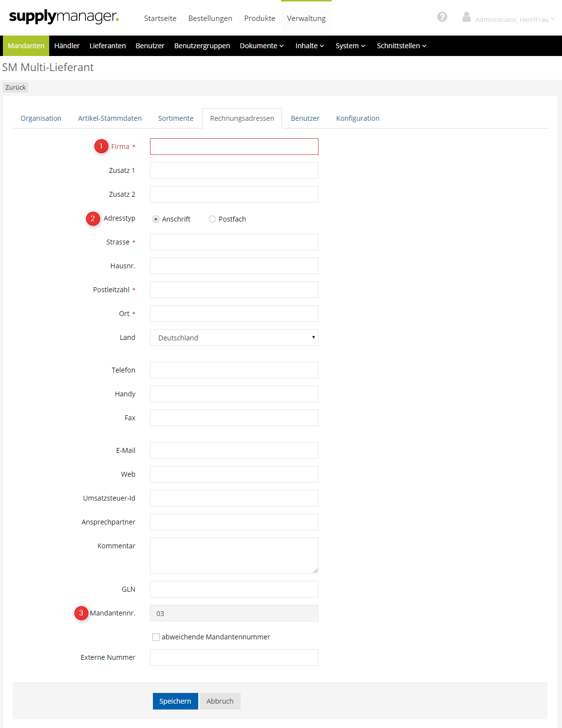This screenshot has height=728, width=562.
Task: Focus the Firma input field
Action: pos(234,147)
